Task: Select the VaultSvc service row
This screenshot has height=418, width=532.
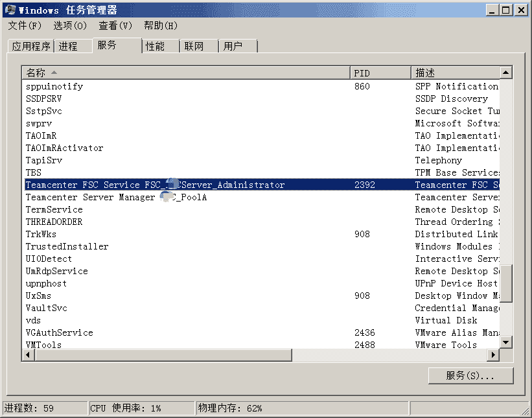Action: click(261, 308)
